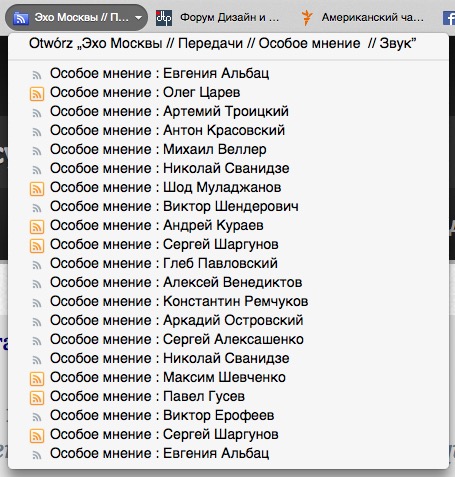The height and width of the screenshot is (477, 455).
Task: Click orange RSS icon of Сергей Шаргунов under Виктор Ерофеев
Action: coord(37,436)
